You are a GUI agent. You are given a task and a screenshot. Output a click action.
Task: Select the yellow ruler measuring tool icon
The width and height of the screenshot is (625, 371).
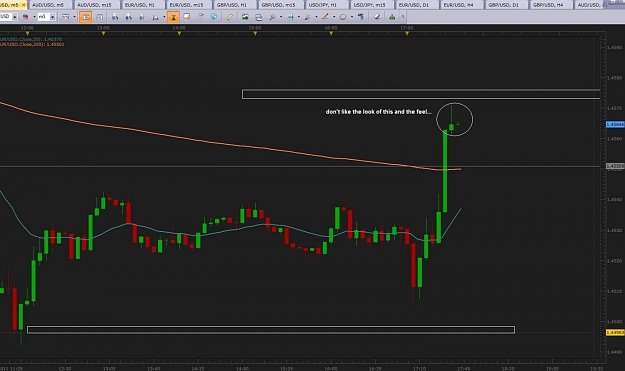[x=230, y=17]
